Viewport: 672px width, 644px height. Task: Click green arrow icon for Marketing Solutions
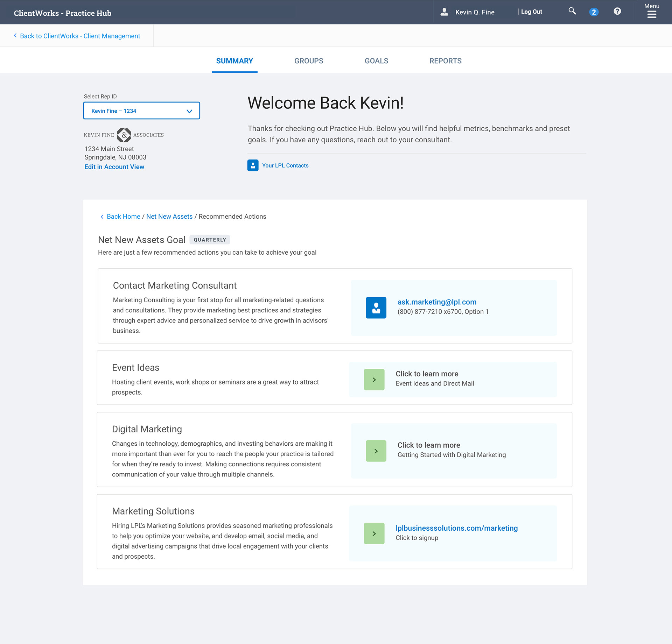(x=374, y=533)
